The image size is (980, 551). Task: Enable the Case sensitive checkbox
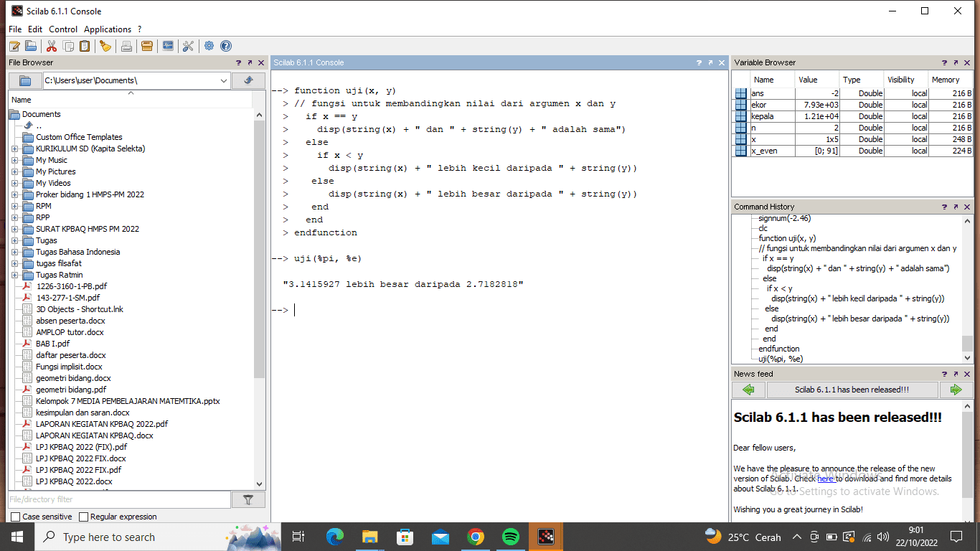coord(16,517)
